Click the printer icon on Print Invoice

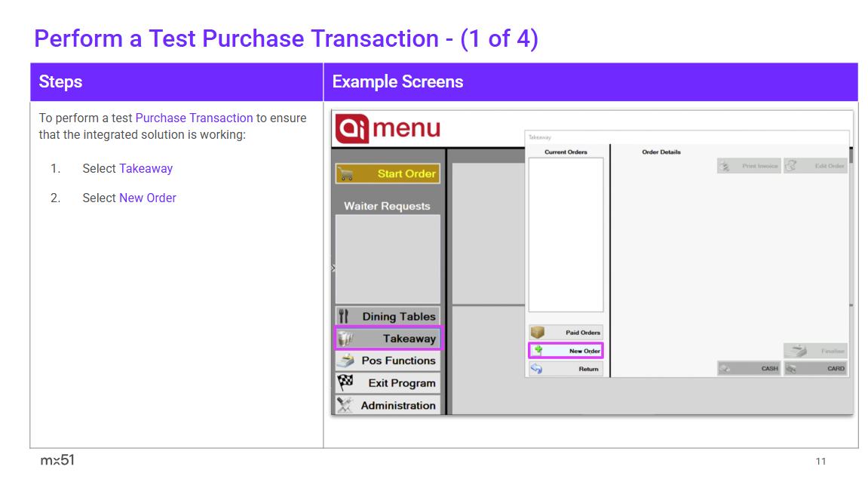click(724, 166)
